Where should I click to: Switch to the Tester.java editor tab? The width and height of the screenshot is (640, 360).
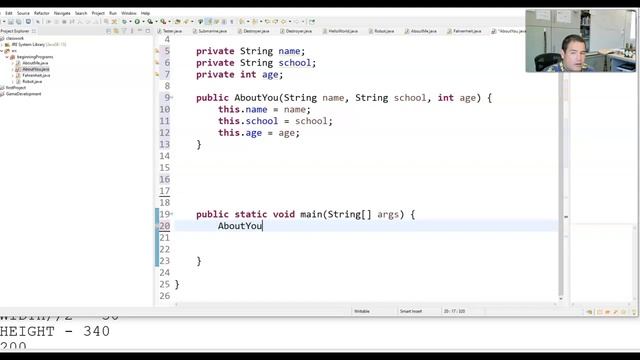pyautogui.click(x=170, y=31)
